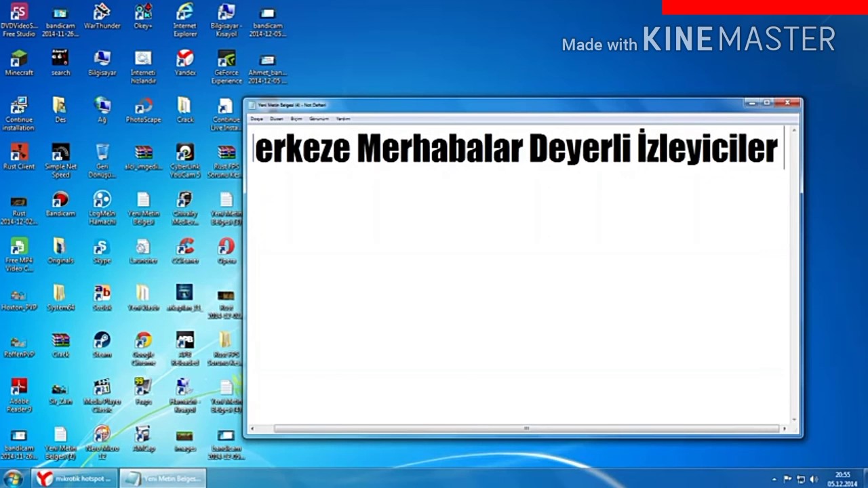Viewport: 868px width, 488px height.
Task: Open the Biçim menu in Notepad
Action: (296, 119)
